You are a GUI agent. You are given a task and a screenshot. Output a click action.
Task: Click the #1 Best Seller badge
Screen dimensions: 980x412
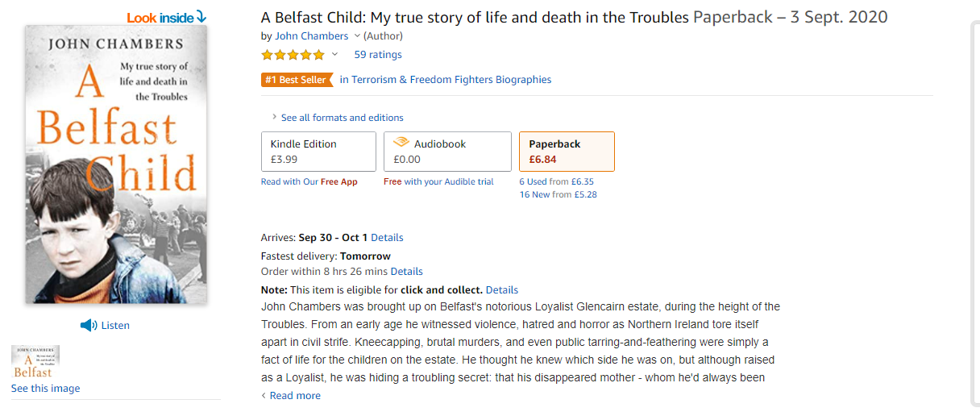tap(297, 80)
